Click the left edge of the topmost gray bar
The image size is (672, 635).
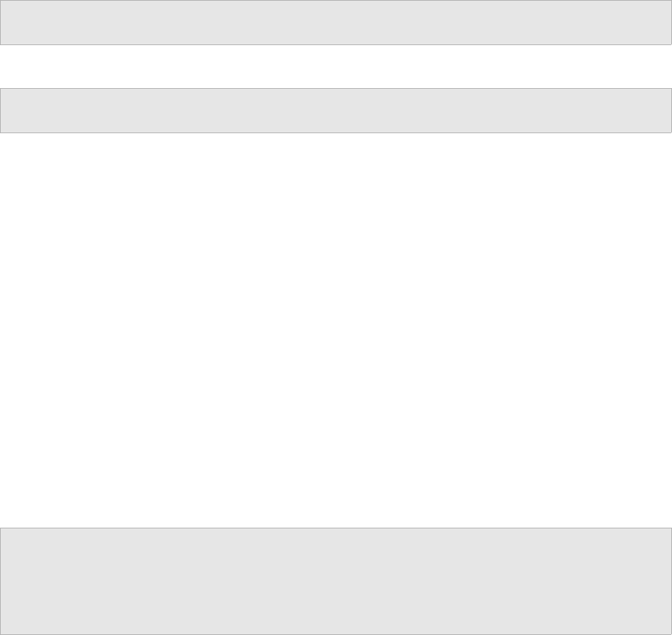point(1,22)
